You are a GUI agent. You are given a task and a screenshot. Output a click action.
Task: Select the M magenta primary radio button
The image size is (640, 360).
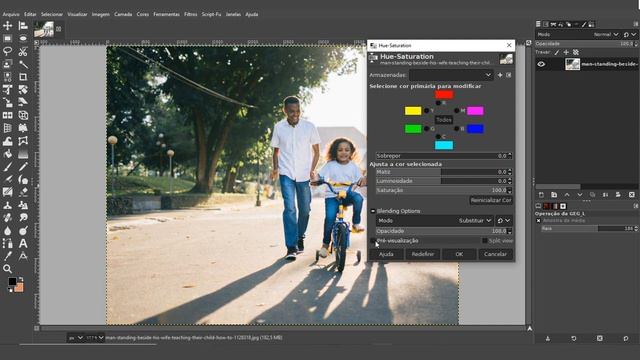[x=457, y=111]
